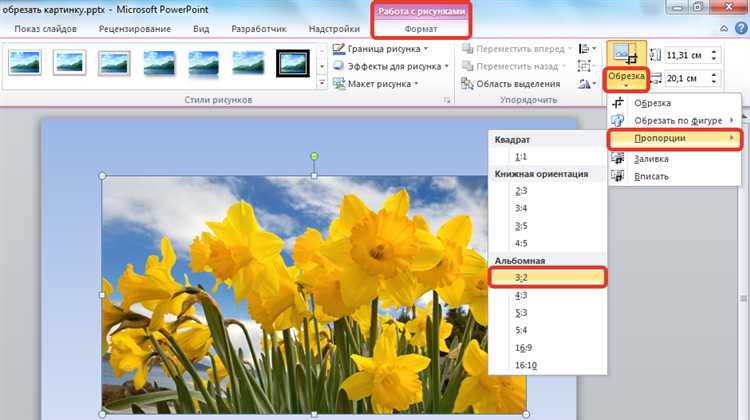This screenshot has width=750, height=420.
Task: Click the Обрезать по фигуре shape icon
Action: click(x=618, y=121)
